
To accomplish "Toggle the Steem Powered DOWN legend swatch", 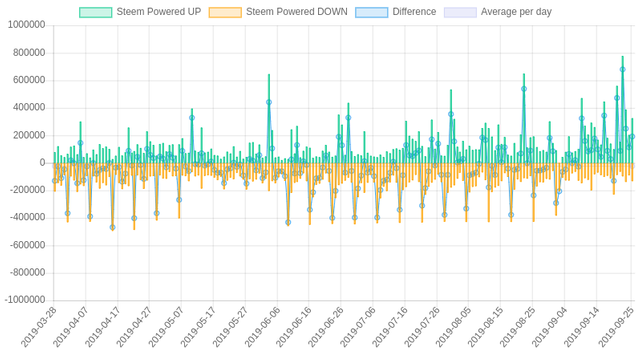I will click(x=225, y=12).
